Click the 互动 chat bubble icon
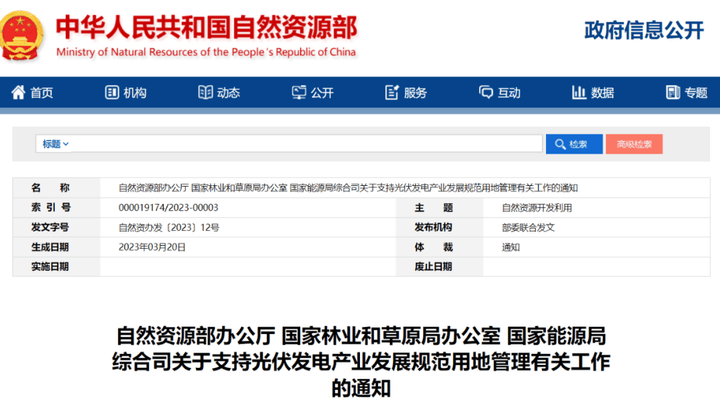The height and width of the screenshot is (405, 720). coord(486,92)
